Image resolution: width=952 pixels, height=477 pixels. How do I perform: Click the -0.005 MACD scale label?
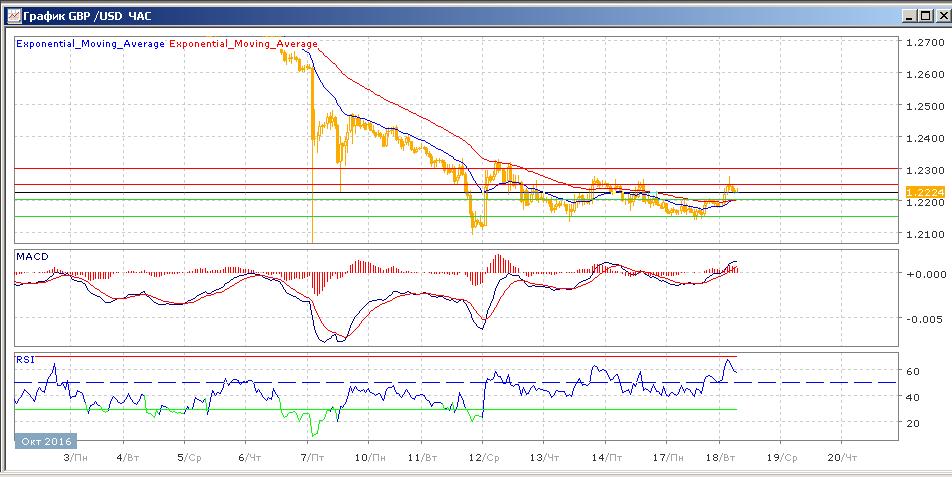[x=921, y=319]
